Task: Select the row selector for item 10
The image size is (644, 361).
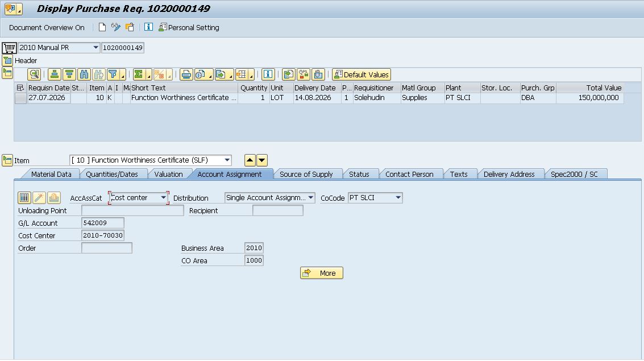Action: pyautogui.click(x=20, y=98)
